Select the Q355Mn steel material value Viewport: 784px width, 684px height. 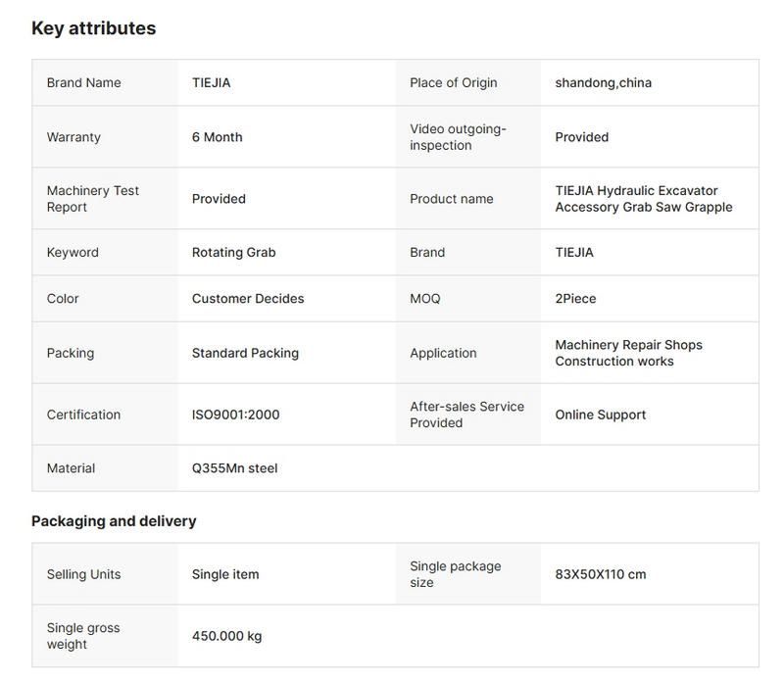234,468
